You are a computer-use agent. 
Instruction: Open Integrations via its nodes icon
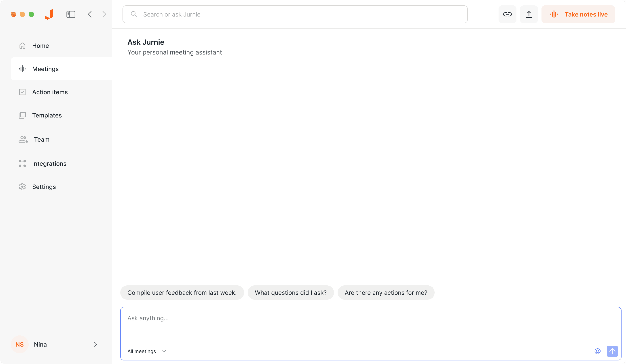[x=22, y=163]
